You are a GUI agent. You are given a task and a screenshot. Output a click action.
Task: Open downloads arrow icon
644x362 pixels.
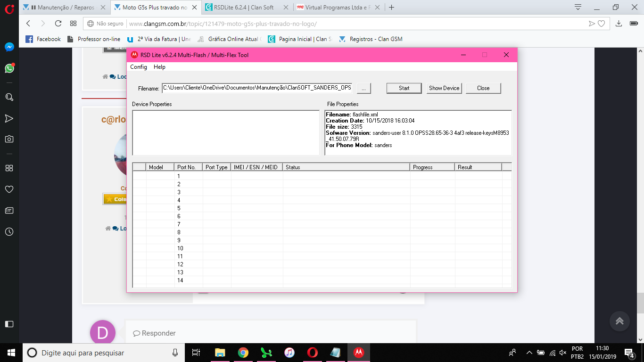(619, 24)
